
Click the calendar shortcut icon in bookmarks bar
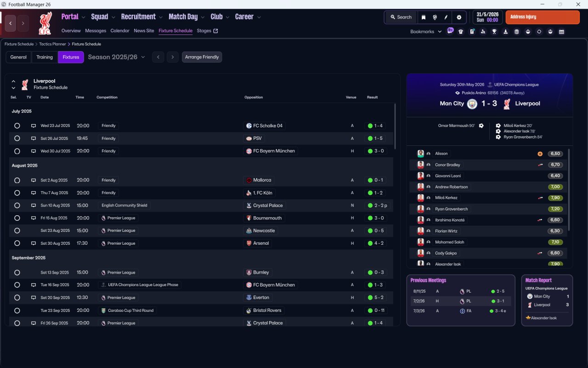click(x=561, y=32)
